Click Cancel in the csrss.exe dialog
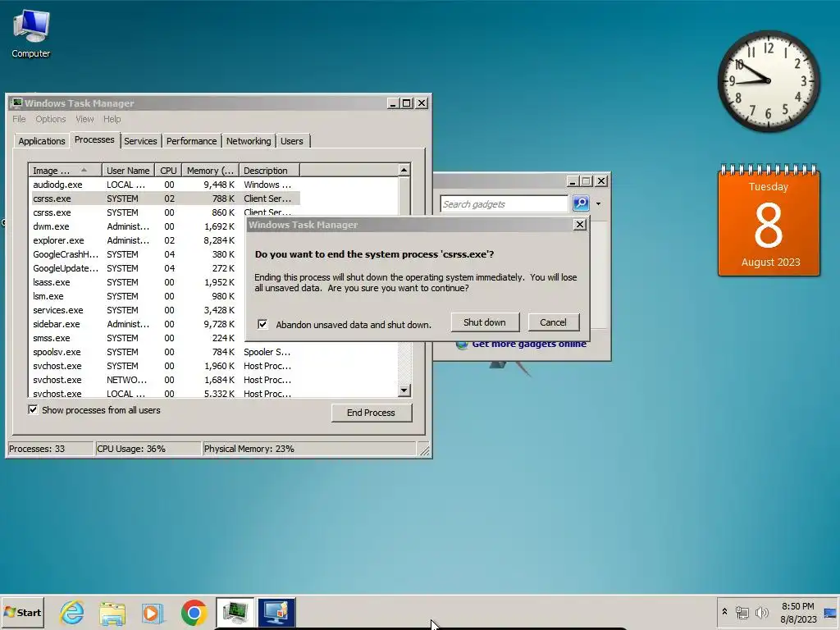Viewport: 840px width, 630px height. coord(554,322)
